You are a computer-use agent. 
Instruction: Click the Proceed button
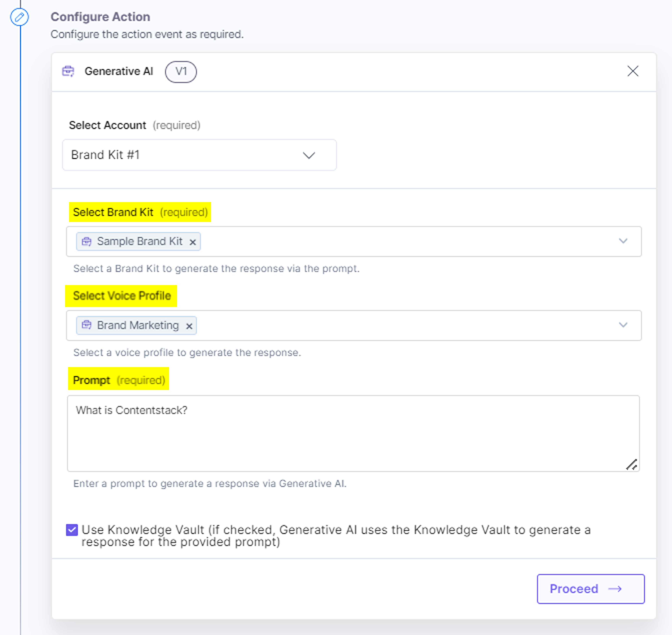coord(590,589)
